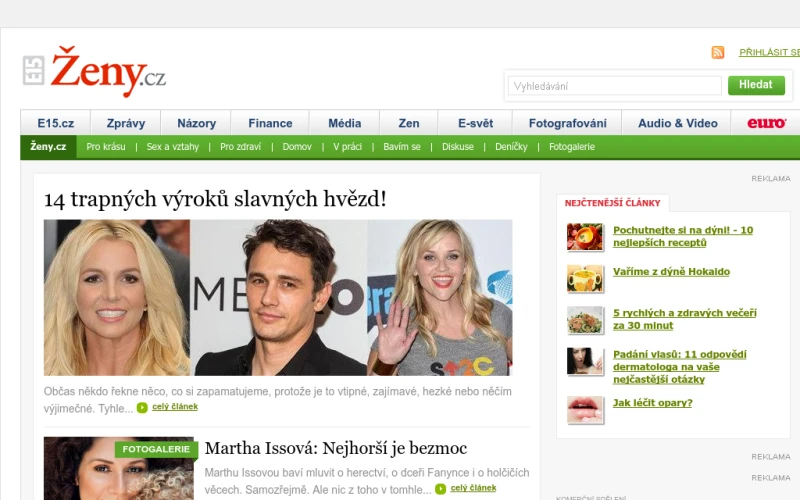Image resolution: width=800 pixels, height=500 pixels.
Task: Follow 'celý článek' link under lead article
Action: point(174,407)
